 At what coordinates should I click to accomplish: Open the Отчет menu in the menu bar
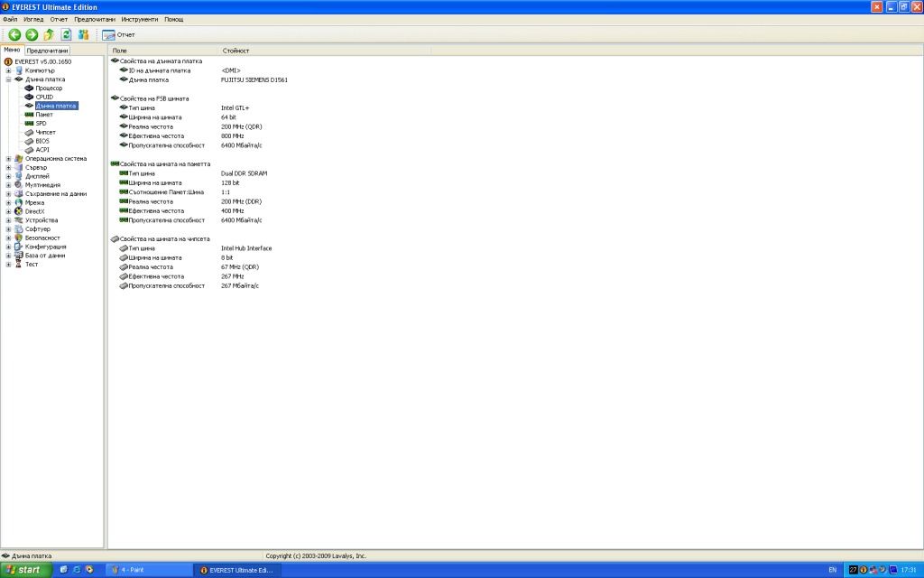(59, 20)
